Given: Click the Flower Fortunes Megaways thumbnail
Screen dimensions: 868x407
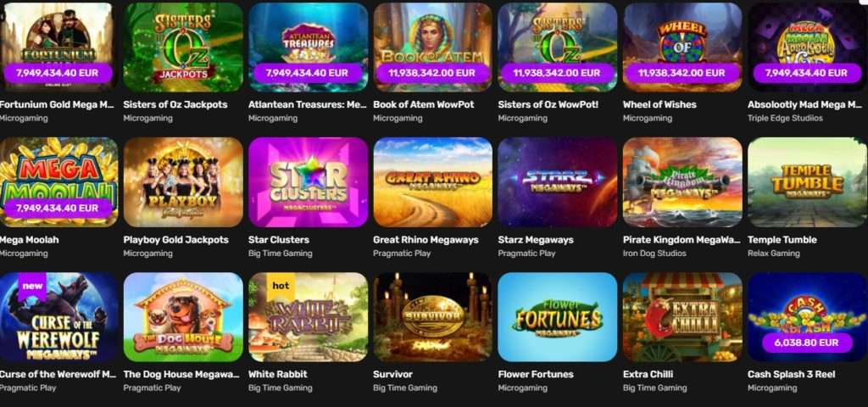Looking at the screenshot, I should (558, 317).
